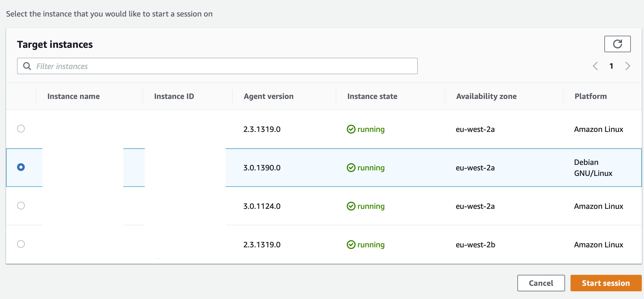The image size is (644, 299).
Task: Click page number 1 in pagination
Action: tap(611, 66)
